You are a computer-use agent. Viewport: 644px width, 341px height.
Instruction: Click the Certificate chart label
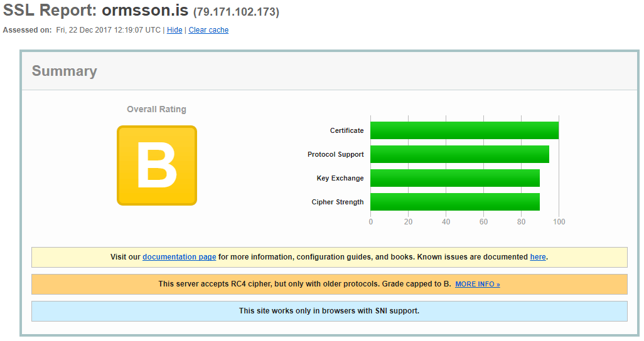346,130
